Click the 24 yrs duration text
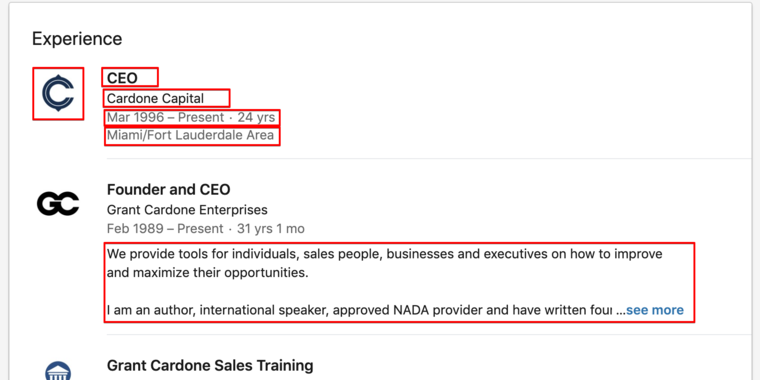This screenshot has height=380, width=760. 256,117
